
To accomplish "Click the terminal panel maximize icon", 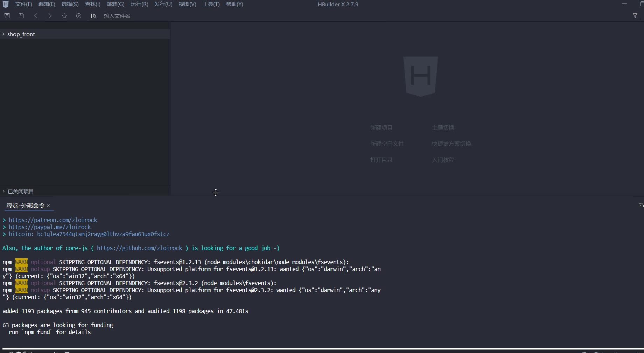I will pyautogui.click(x=641, y=205).
